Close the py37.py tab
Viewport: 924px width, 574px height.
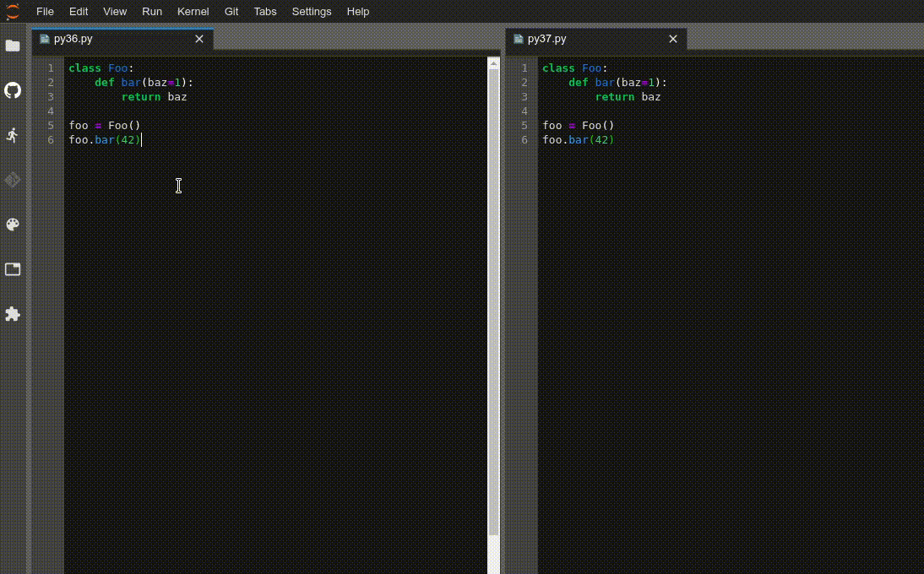pos(673,39)
